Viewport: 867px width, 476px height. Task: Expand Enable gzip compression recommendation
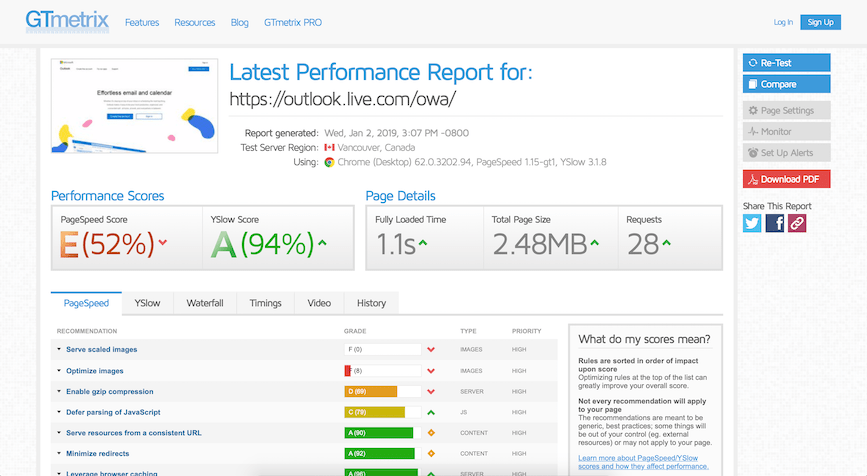coord(109,391)
